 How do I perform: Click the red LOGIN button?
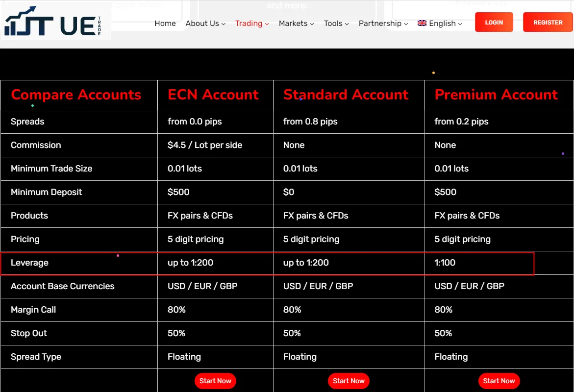pyautogui.click(x=494, y=23)
